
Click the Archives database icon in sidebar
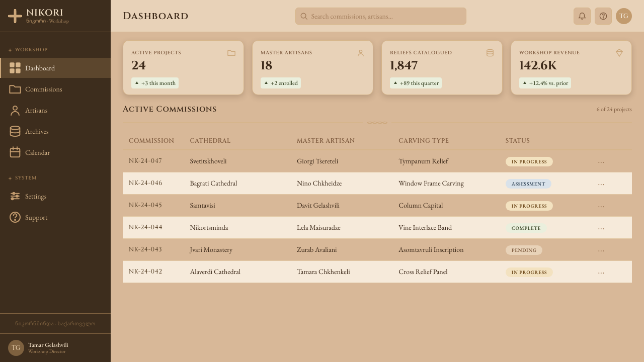click(x=15, y=131)
